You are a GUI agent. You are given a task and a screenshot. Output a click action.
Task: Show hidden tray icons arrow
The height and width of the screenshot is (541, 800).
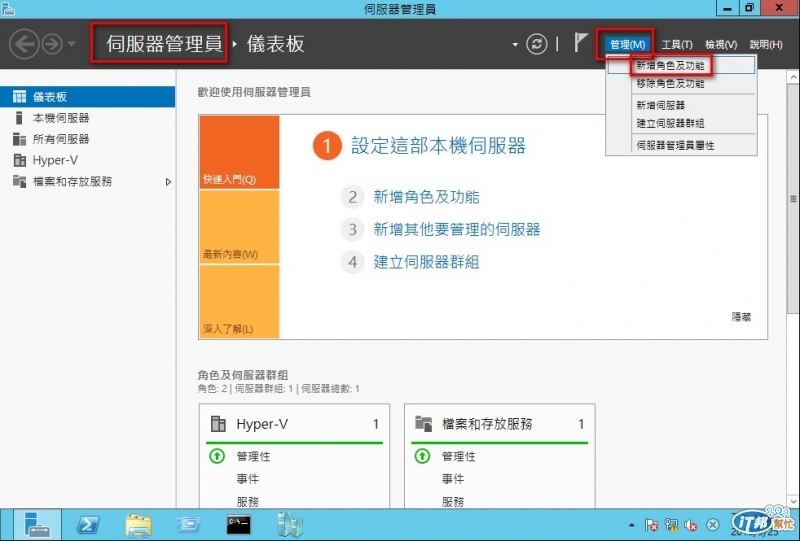[632, 525]
